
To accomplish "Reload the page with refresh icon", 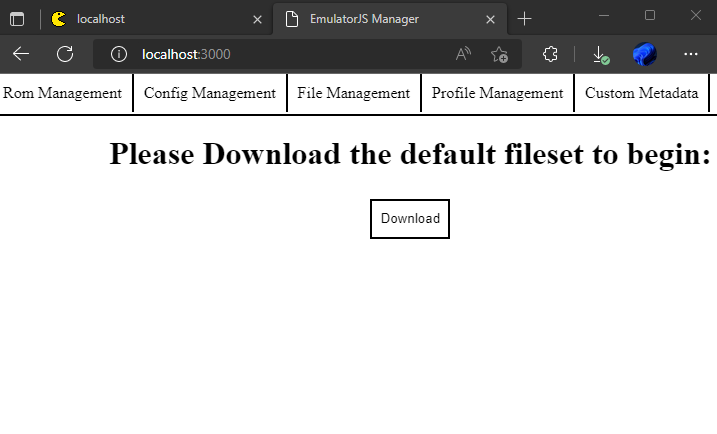I will coord(65,54).
